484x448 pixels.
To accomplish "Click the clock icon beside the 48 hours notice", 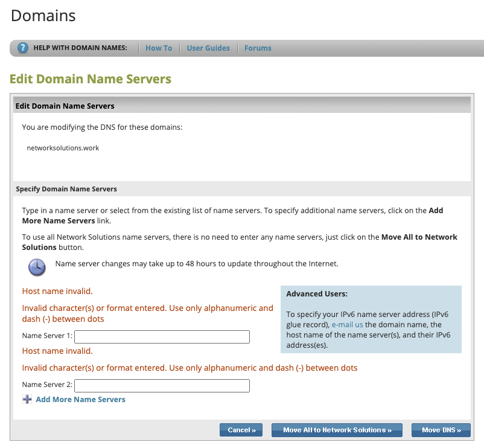I will [37, 266].
